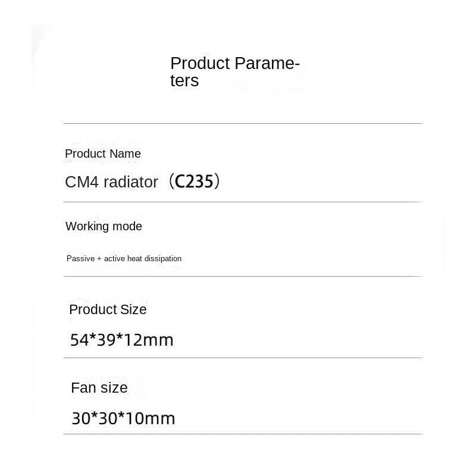Viewport: 476px width, 476px height.
Task: Select the "54*39*12mm" dimension value
Action: point(122,340)
